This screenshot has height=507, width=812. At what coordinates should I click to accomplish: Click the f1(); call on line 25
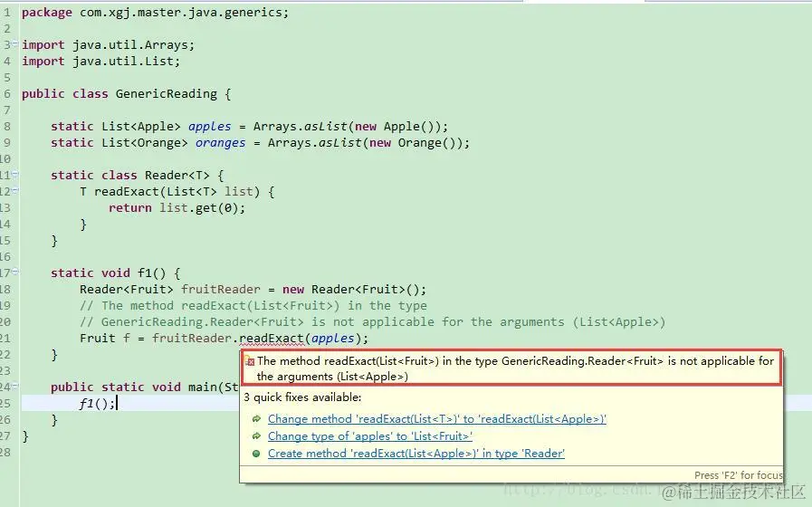pyautogui.click(x=98, y=404)
